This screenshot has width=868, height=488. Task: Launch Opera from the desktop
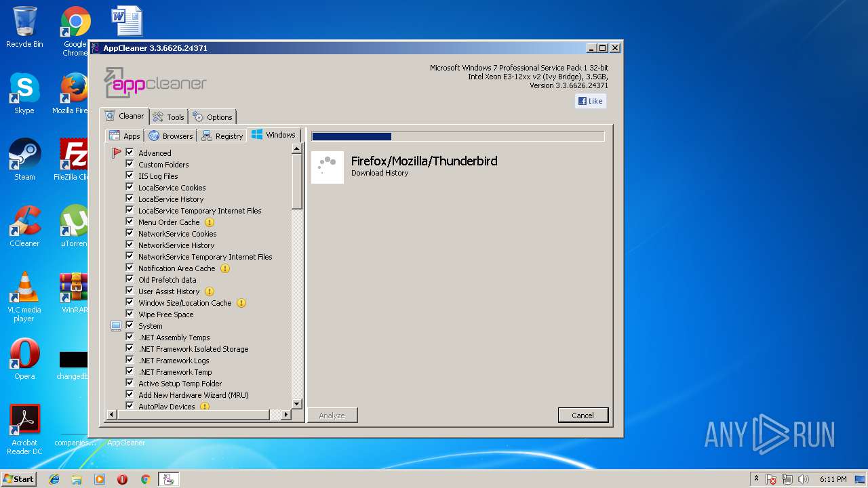(24, 359)
